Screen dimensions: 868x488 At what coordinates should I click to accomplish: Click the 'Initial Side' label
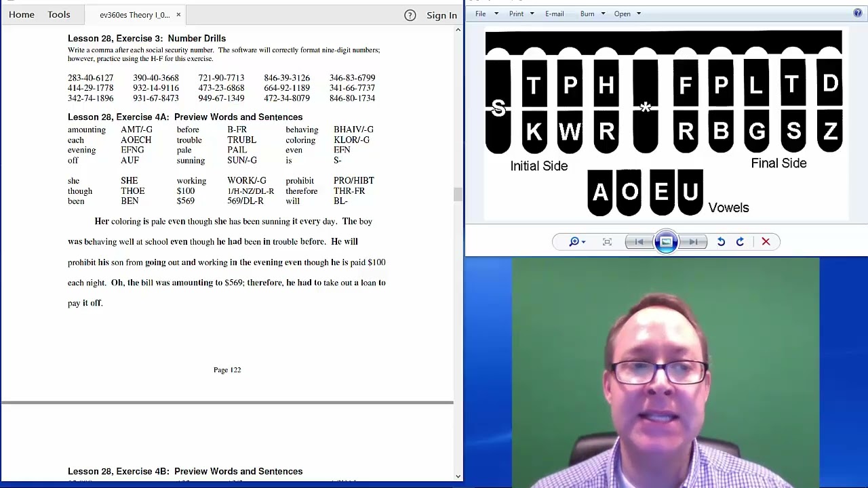(539, 166)
